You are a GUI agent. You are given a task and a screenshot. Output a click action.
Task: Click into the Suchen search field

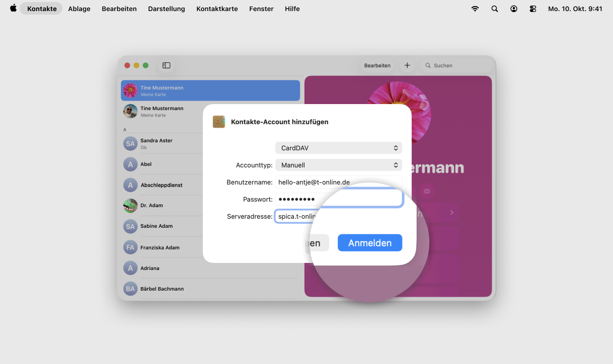coord(455,65)
